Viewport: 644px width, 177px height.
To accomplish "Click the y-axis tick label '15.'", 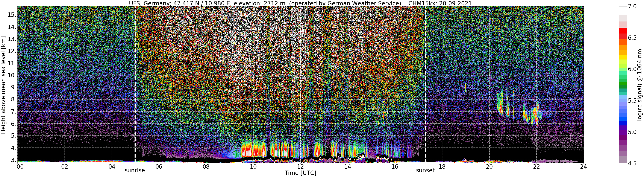I will coord(12,15).
